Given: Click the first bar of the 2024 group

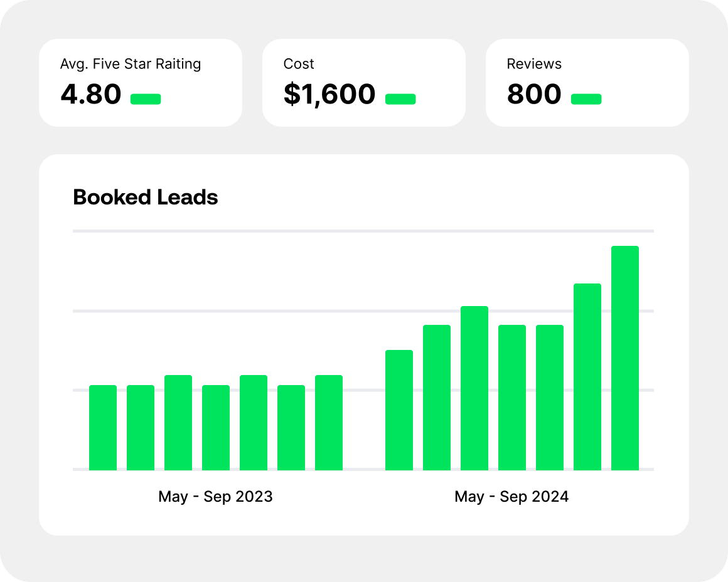Looking at the screenshot, I should pos(399,410).
